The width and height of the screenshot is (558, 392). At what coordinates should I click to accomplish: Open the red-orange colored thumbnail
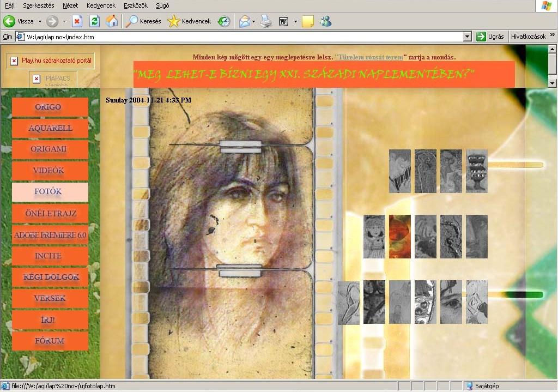point(399,237)
